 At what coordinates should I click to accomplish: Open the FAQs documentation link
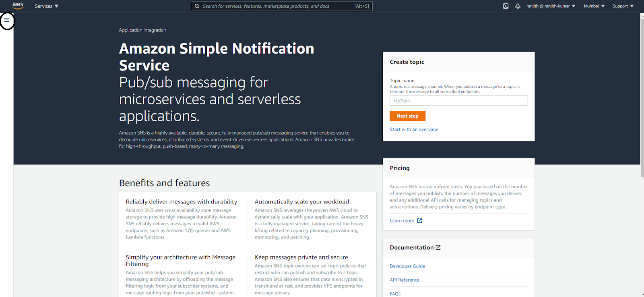395,293
